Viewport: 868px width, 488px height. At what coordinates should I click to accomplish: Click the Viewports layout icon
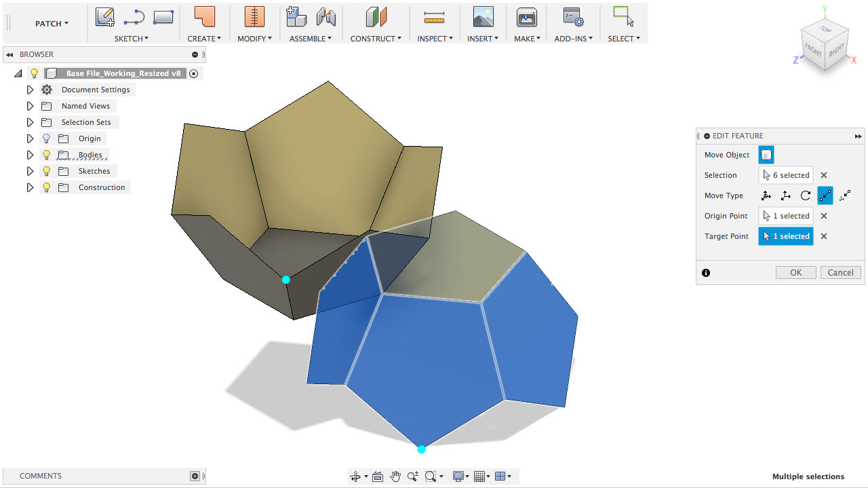click(500, 476)
